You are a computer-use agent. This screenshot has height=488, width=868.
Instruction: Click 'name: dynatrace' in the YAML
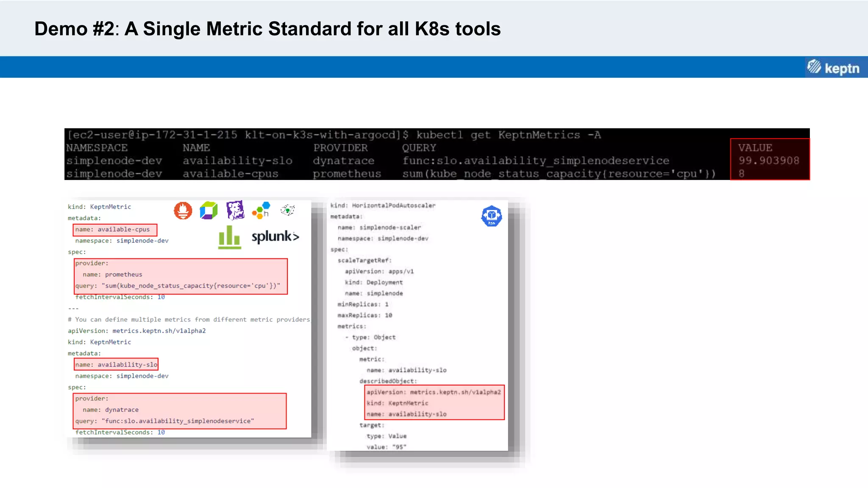coord(111,410)
